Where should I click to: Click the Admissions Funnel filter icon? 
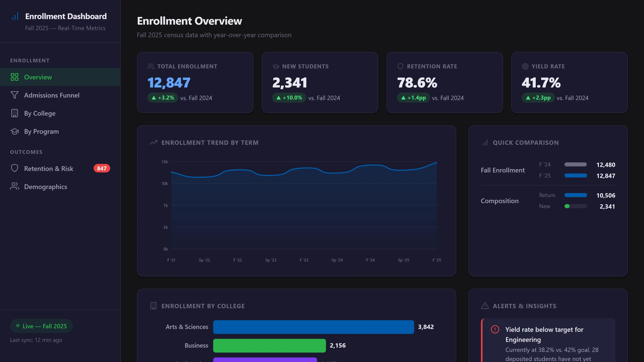coord(15,95)
